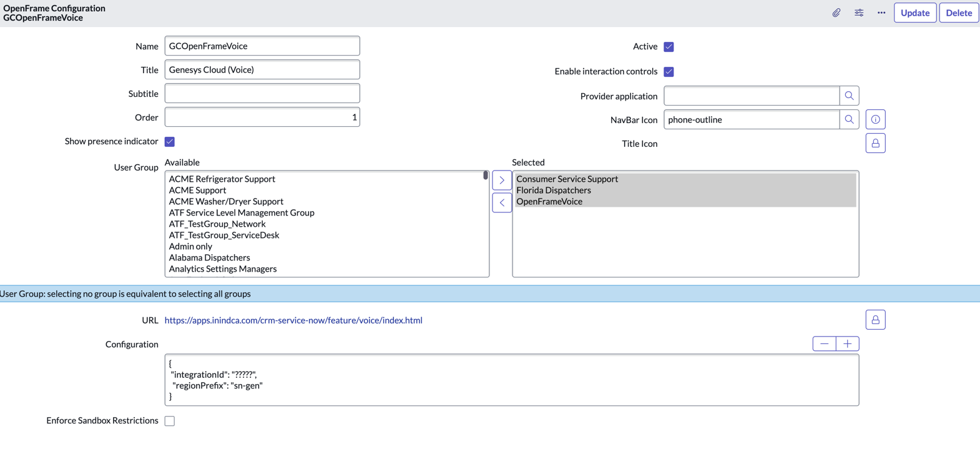Remove selected group with left arrow

(502, 202)
